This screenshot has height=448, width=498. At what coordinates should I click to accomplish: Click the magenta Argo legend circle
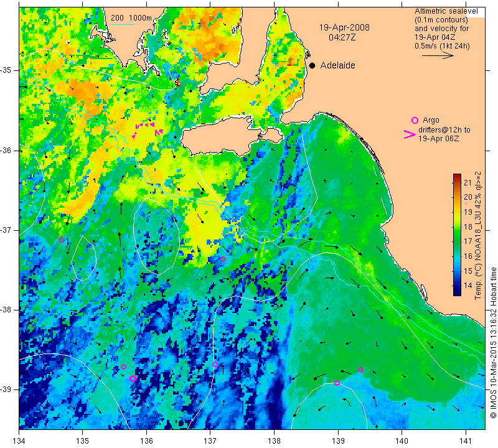415,120
